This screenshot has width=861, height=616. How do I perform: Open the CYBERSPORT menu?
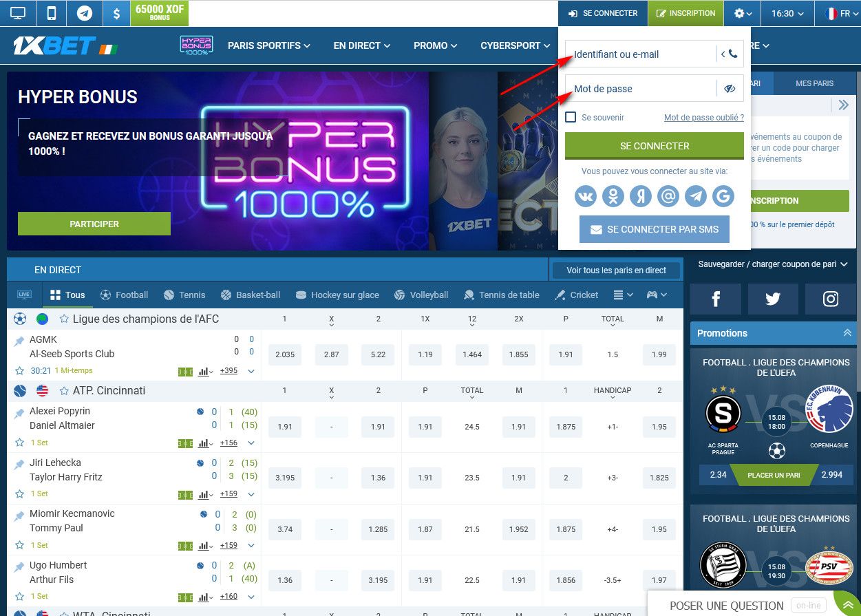515,45
